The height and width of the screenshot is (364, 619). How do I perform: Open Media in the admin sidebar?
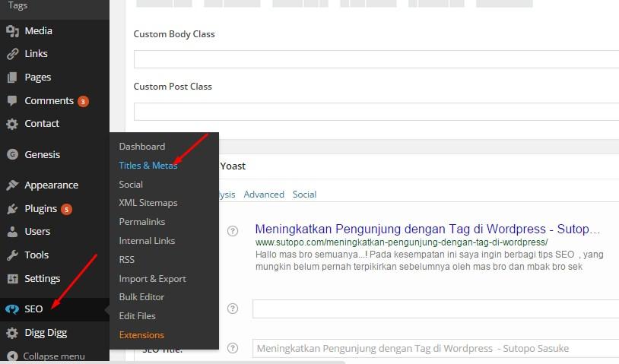tap(38, 30)
